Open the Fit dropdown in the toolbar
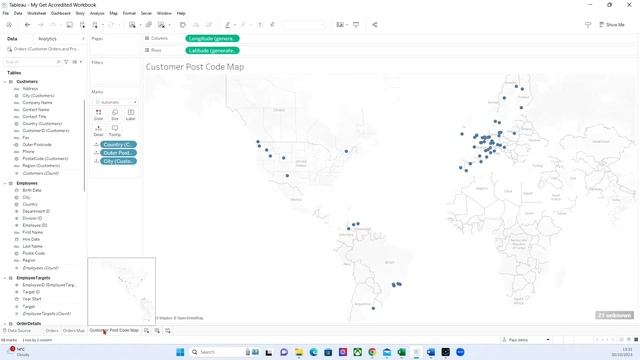 [x=304, y=25]
